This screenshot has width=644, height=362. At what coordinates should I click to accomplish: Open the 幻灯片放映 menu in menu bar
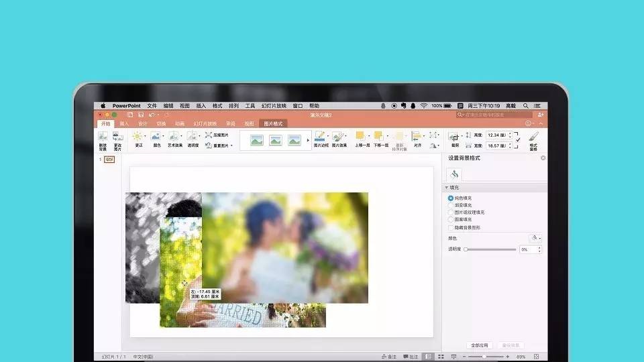pos(274,106)
